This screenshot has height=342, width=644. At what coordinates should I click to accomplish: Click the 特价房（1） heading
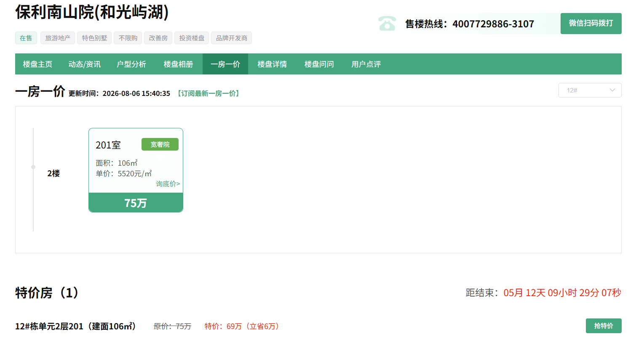[47, 292]
